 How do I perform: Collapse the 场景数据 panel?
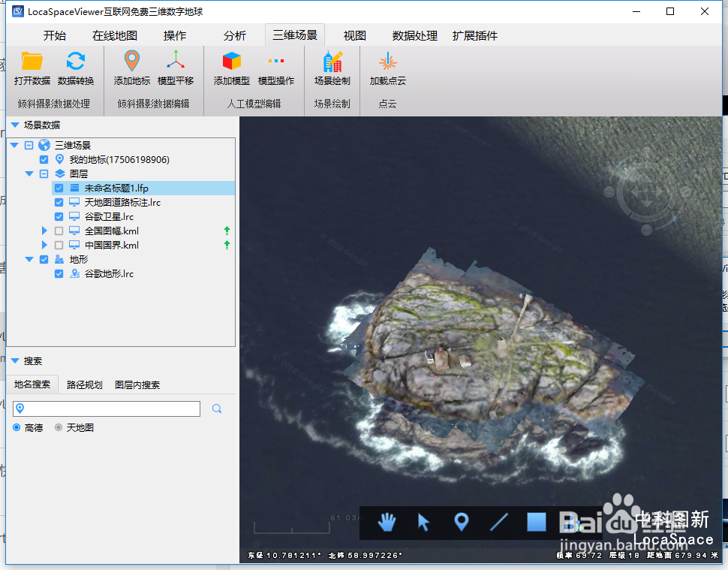point(14,125)
